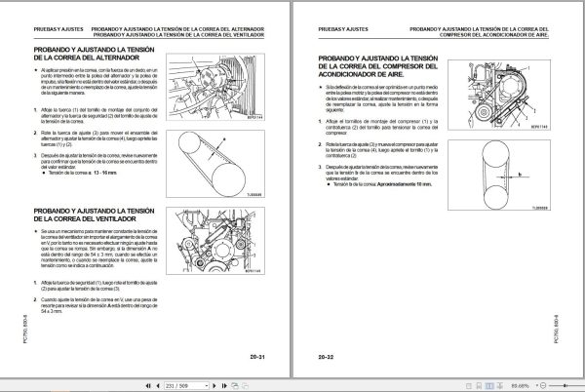This screenshot has height=392, width=585.
Task: Go to the first page
Action: (x=148, y=385)
